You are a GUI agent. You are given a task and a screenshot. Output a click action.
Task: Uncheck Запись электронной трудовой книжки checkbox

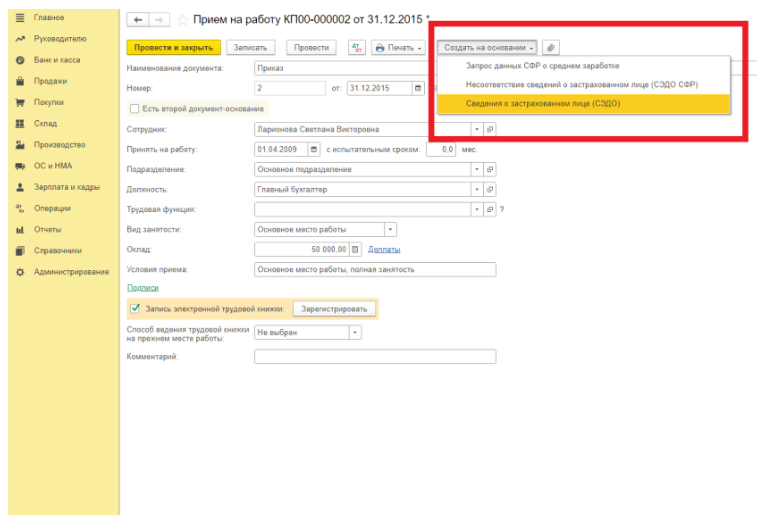135,308
